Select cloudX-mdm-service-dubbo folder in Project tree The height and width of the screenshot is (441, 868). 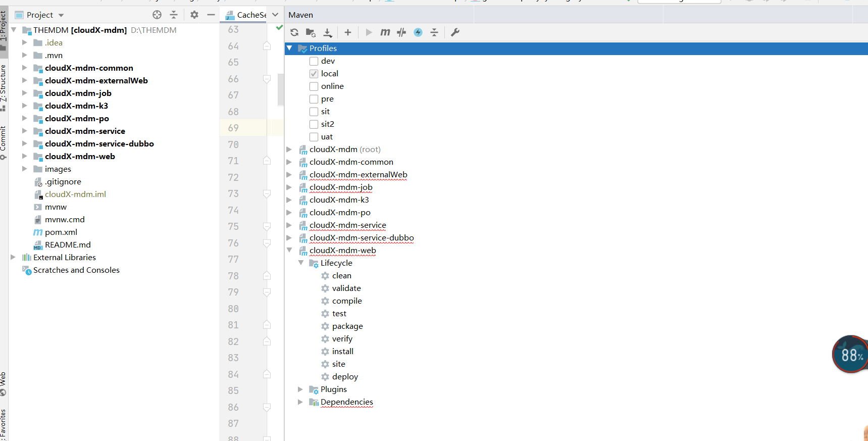(99, 144)
